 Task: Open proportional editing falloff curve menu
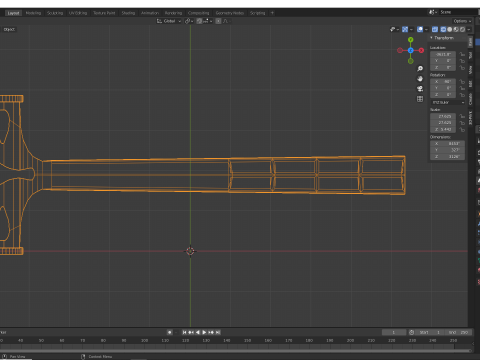click(x=227, y=21)
